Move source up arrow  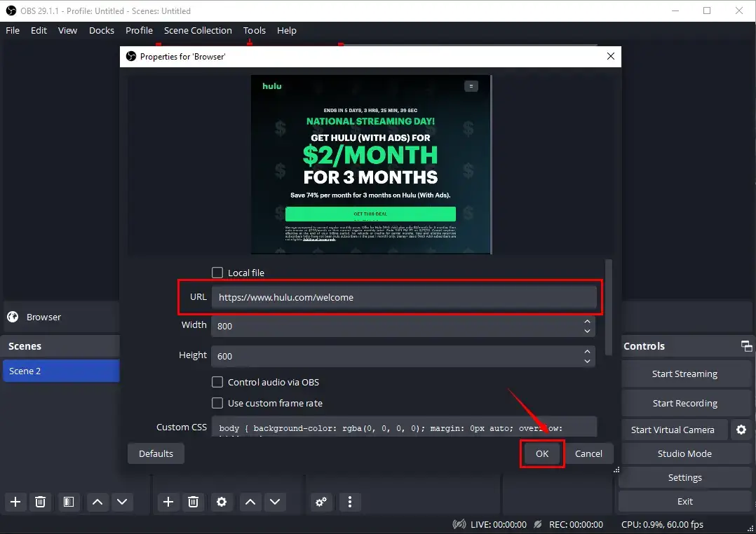tap(250, 502)
